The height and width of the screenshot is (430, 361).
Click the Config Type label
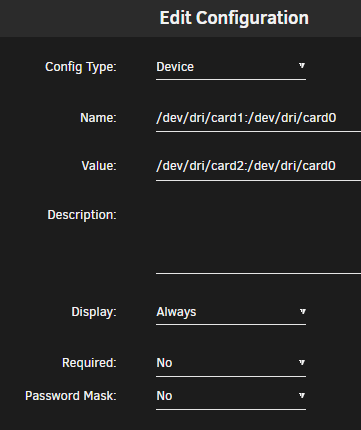click(x=81, y=67)
